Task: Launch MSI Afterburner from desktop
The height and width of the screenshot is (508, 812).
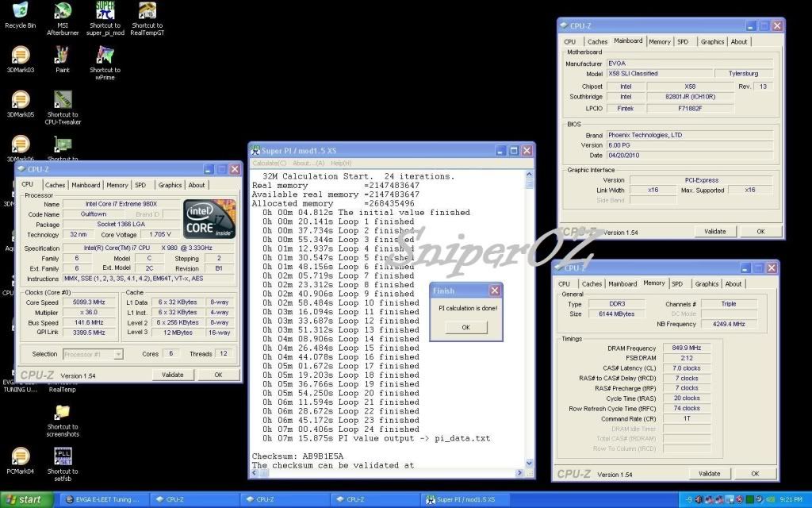Action: coord(63,11)
